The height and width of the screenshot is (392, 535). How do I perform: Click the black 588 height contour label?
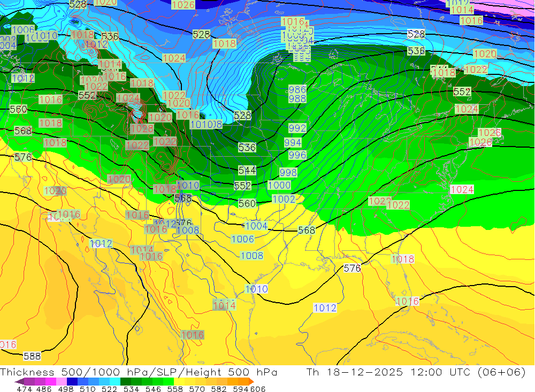click(x=32, y=356)
